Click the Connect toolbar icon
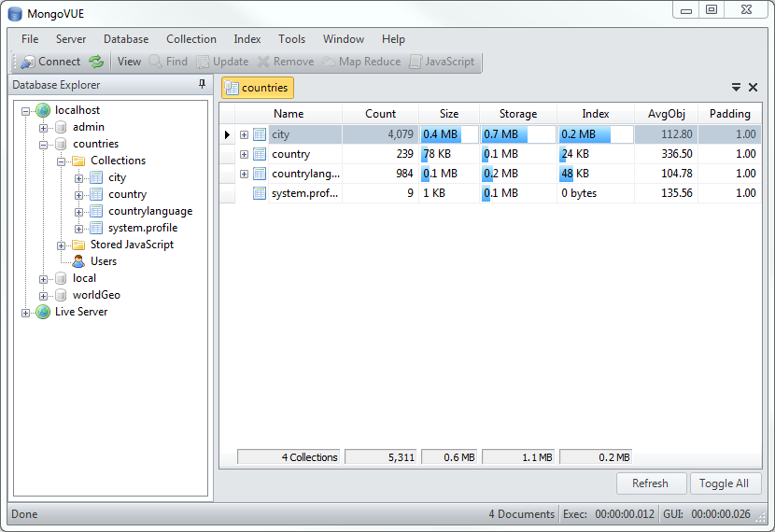775x532 pixels. coord(27,62)
